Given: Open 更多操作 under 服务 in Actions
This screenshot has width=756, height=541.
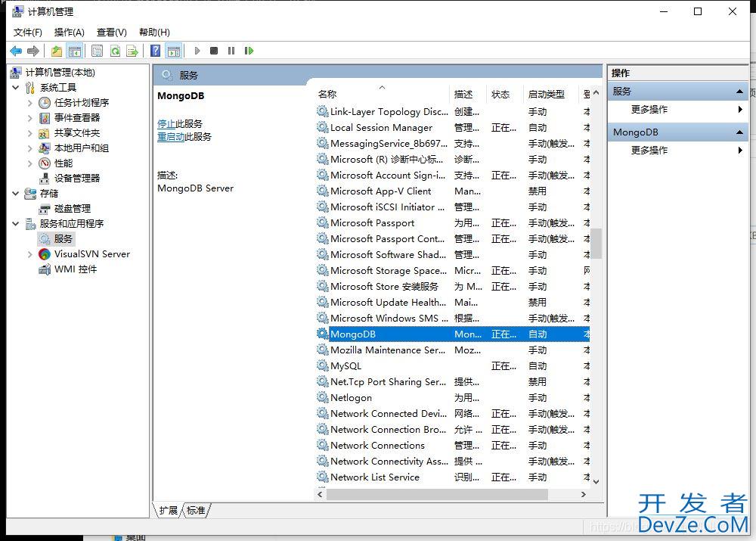Looking at the screenshot, I should pos(649,110).
